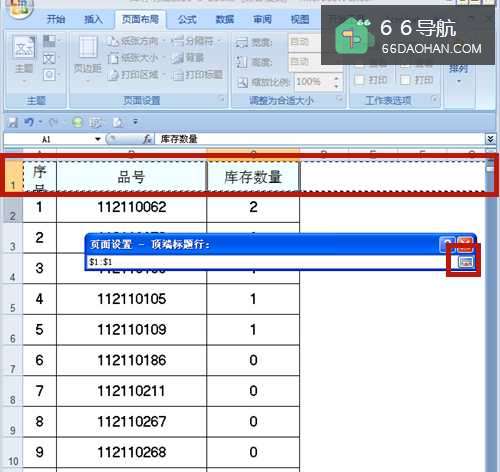Click the undo arrow in quick access toolbar
The height and width of the screenshot is (472, 500).
coord(29,122)
